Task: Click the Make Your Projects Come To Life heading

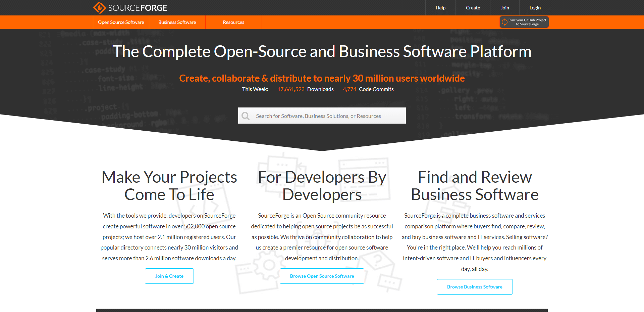Action: 169,186
